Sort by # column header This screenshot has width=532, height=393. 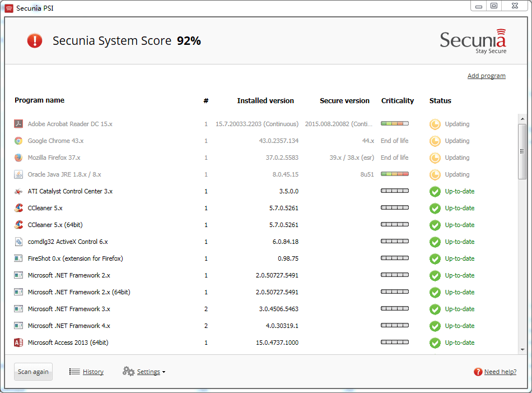coord(206,100)
